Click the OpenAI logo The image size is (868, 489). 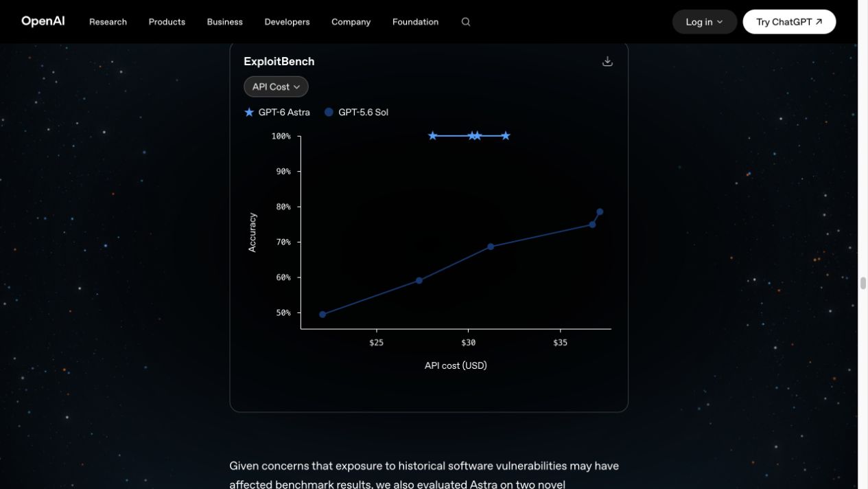tap(43, 21)
